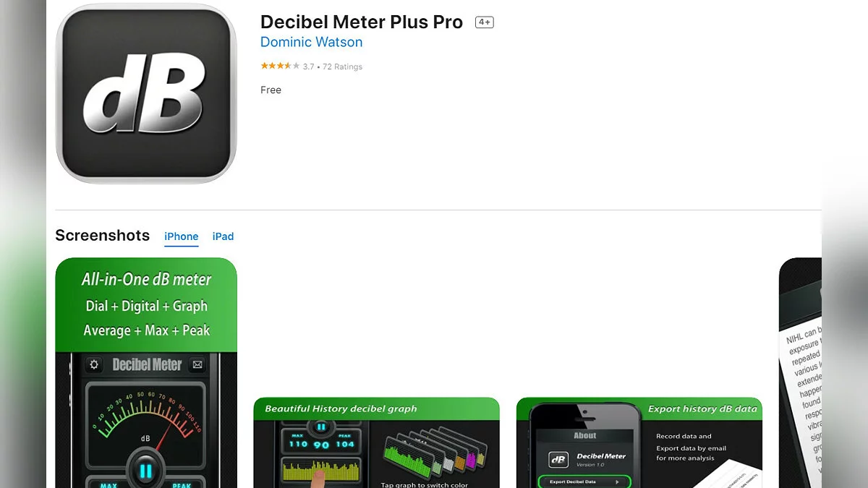The image size is (868, 488).
Task: Click the envelope mail icon in Decibel Meter screenshot
Action: [197, 364]
